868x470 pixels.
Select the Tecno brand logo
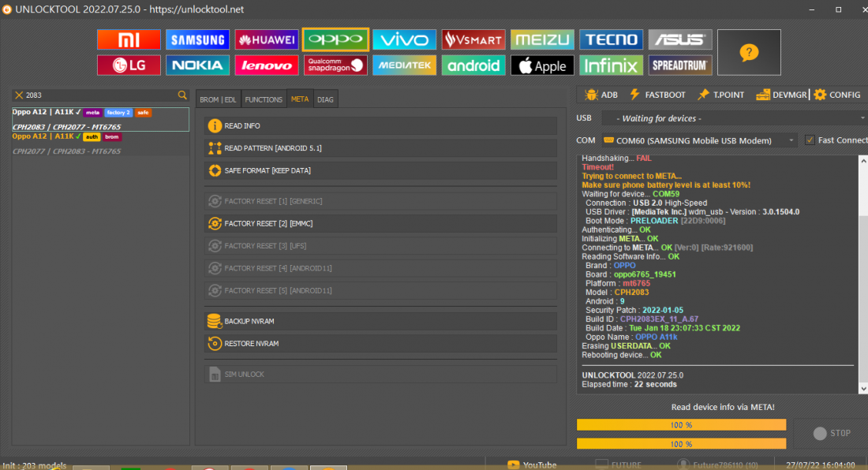(x=611, y=39)
